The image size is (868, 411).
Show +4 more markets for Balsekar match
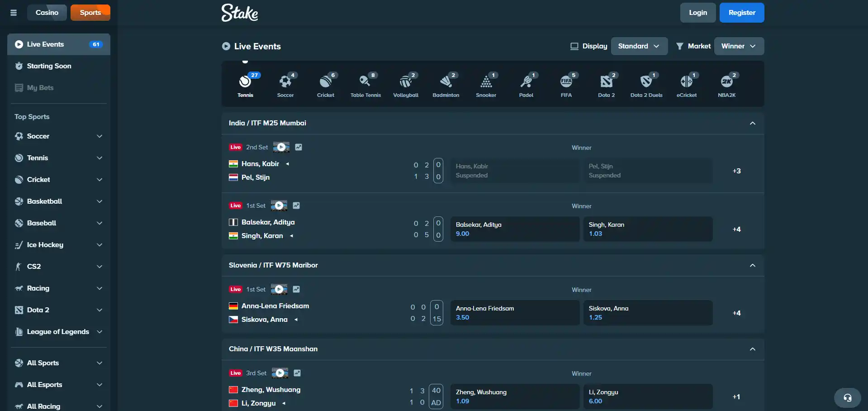pyautogui.click(x=737, y=229)
